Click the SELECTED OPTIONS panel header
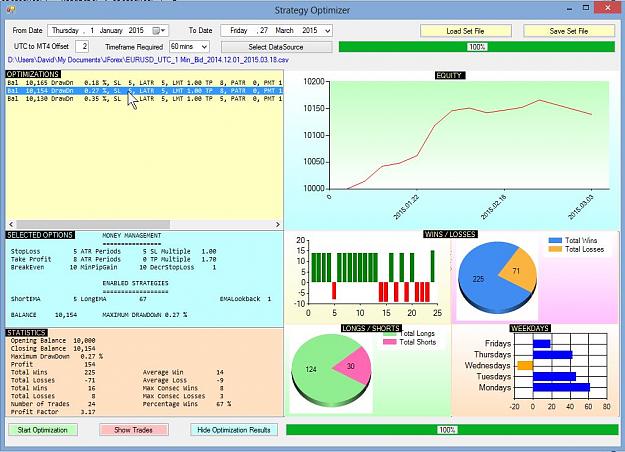Viewport: 625px width, 452px height. (40, 235)
